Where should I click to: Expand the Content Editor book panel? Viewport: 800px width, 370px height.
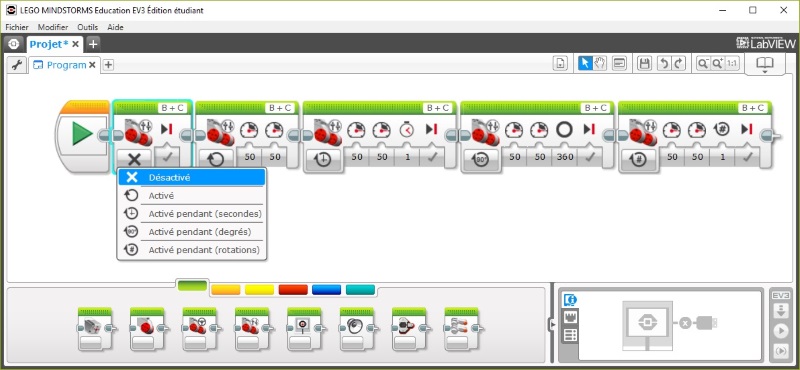(764, 65)
